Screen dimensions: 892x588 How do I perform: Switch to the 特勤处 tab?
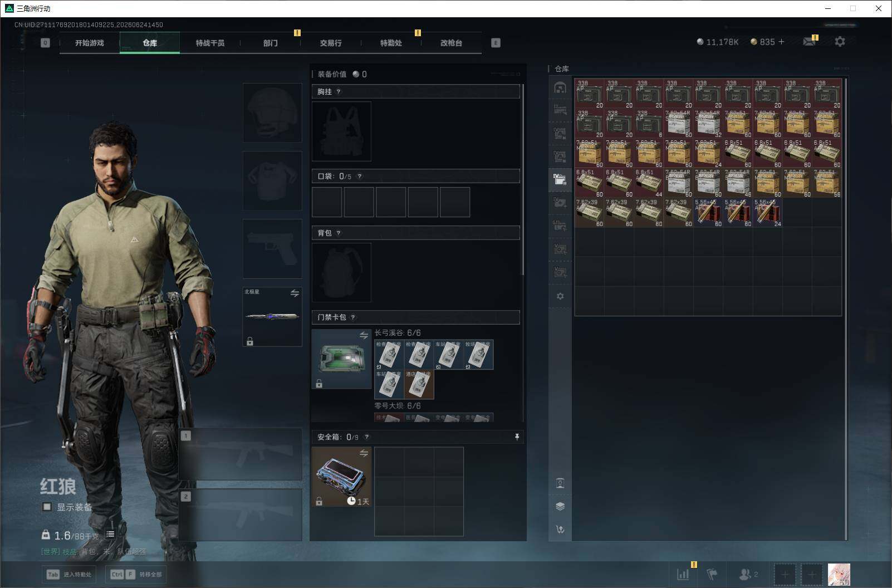[x=391, y=43]
